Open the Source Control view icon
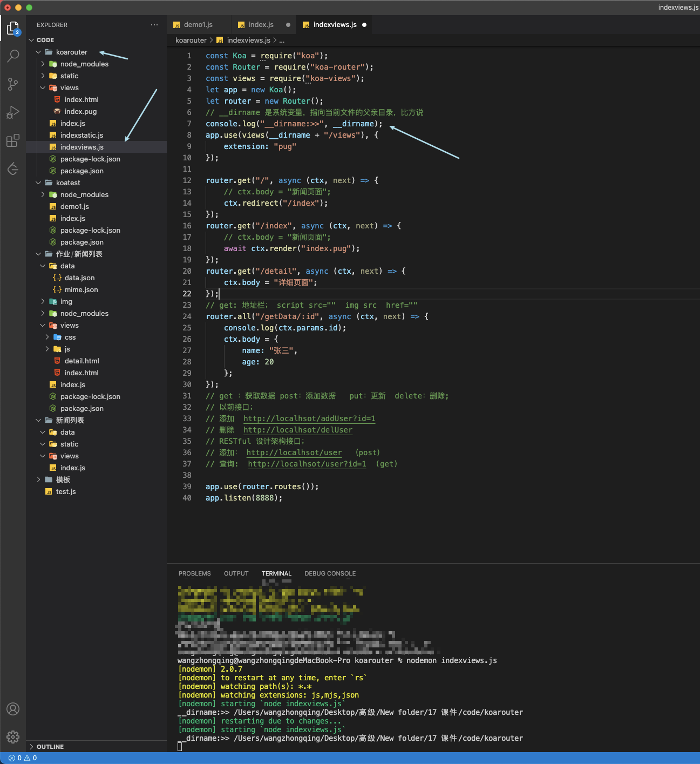This screenshot has height=764, width=700. pyautogui.click(x=13, y=84)
